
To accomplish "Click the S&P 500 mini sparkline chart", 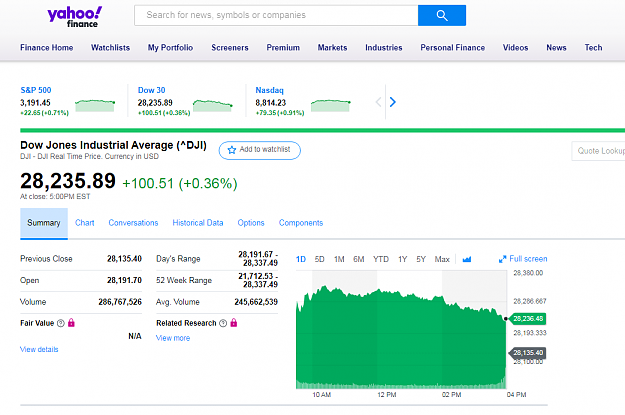I will coord(95,105).
